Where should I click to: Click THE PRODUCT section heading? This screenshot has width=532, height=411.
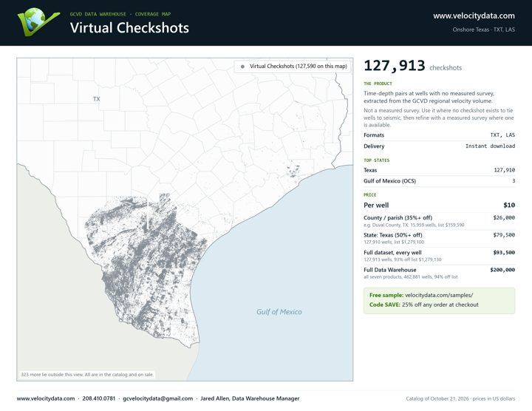click(x=378, y=84)
